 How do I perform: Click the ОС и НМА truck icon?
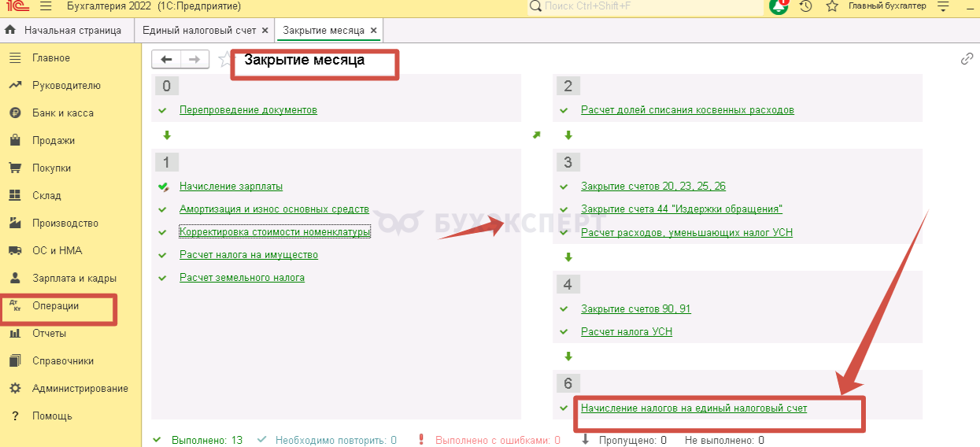coord(14,251)
